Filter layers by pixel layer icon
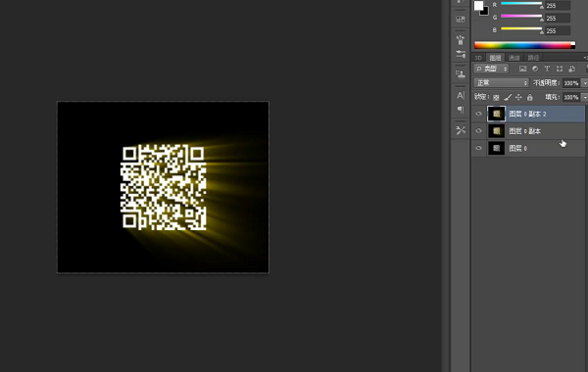The height and width of the screenshot is (372, 588). (x=522, y=69)
